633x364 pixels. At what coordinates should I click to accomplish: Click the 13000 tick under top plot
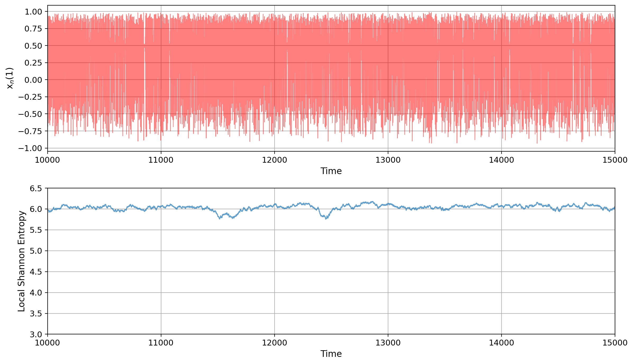point(388,160)
